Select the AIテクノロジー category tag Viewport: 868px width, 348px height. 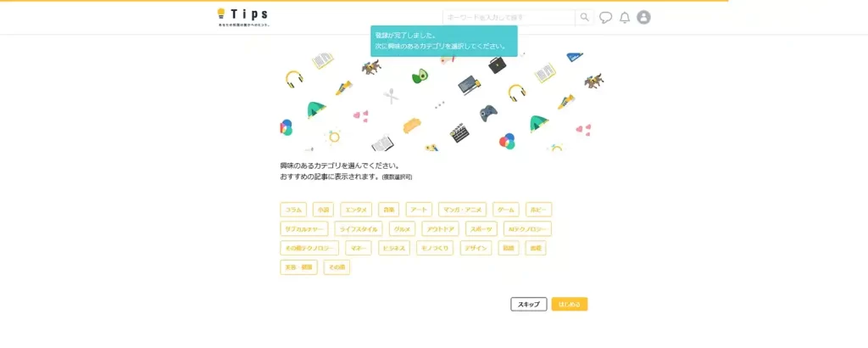[527, 229]
